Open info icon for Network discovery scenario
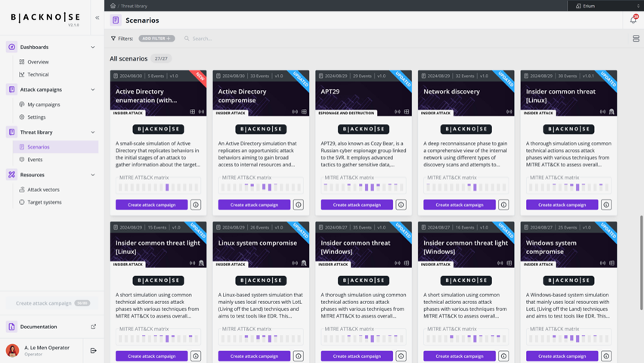The height and width of the screenshot is (363, 644). point(503,205)
